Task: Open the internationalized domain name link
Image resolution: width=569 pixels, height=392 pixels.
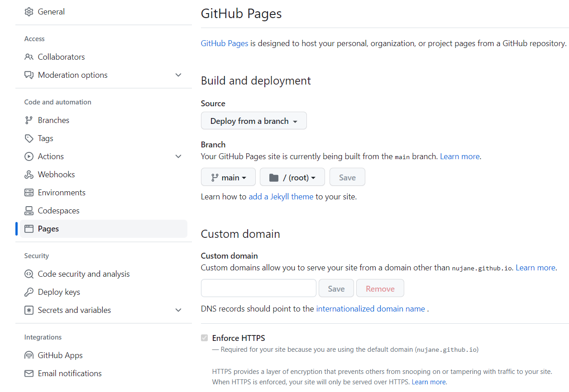Action: click(370, 309)
